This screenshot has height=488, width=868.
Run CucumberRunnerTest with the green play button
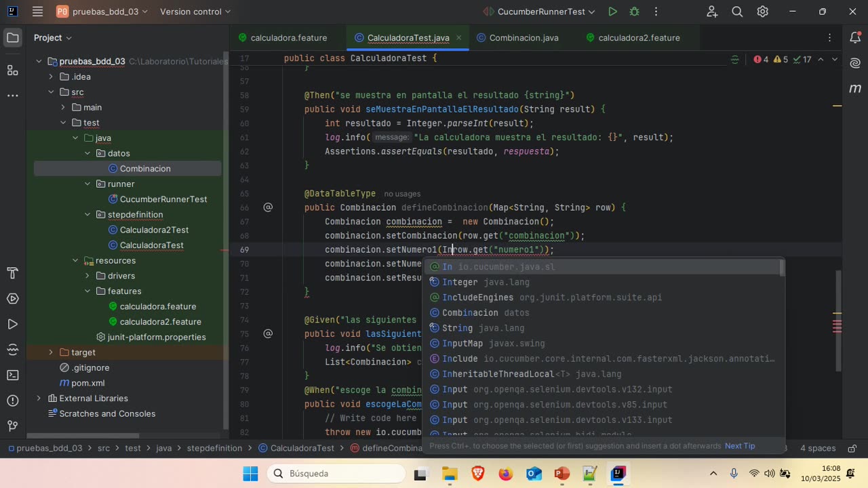pos(612,12)
